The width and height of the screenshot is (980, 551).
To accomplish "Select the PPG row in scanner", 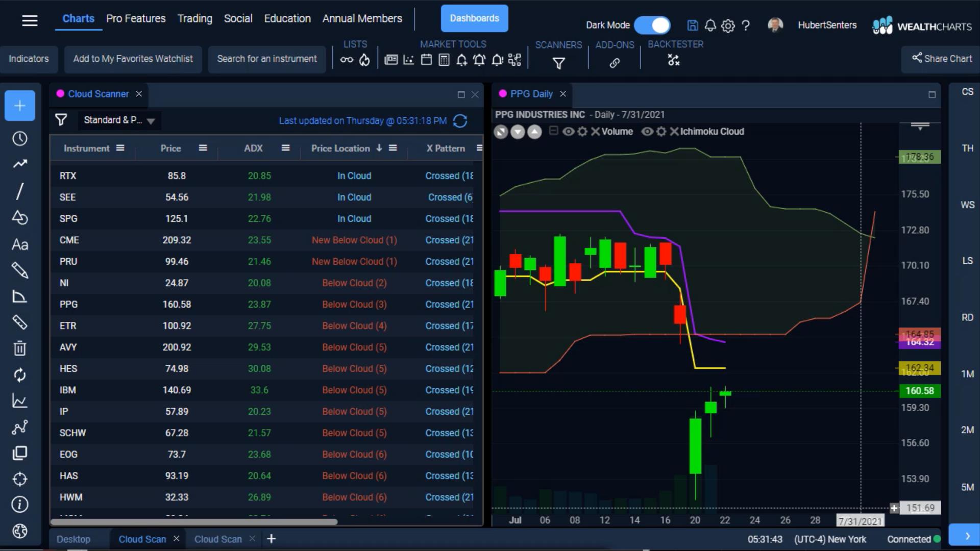I will [266, 305].
